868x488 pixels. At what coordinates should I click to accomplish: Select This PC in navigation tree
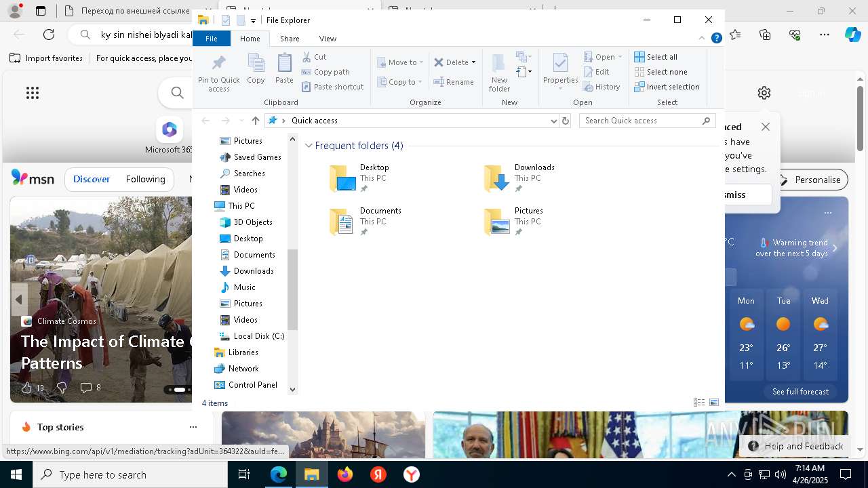click(234, 206)
